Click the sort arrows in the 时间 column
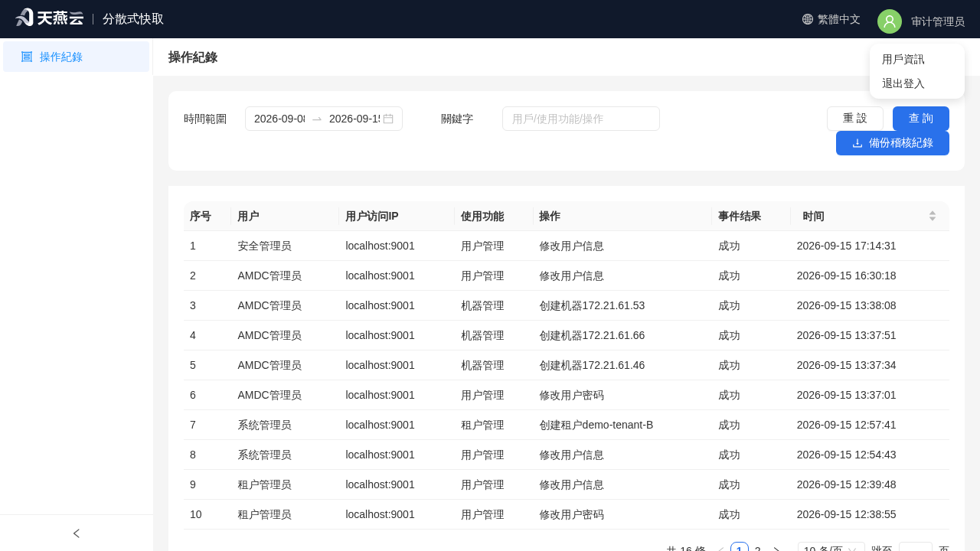This screenshot has width=980, height=551. [x=933, y=216]
